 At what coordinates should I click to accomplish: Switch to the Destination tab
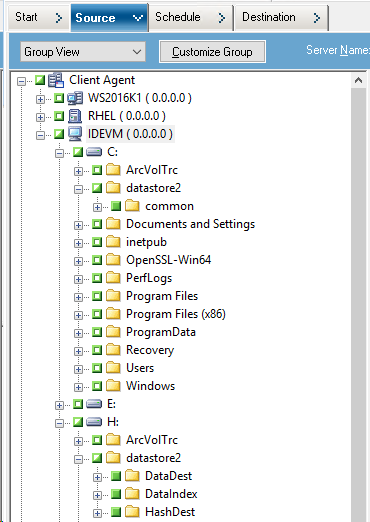coord(281,17)
